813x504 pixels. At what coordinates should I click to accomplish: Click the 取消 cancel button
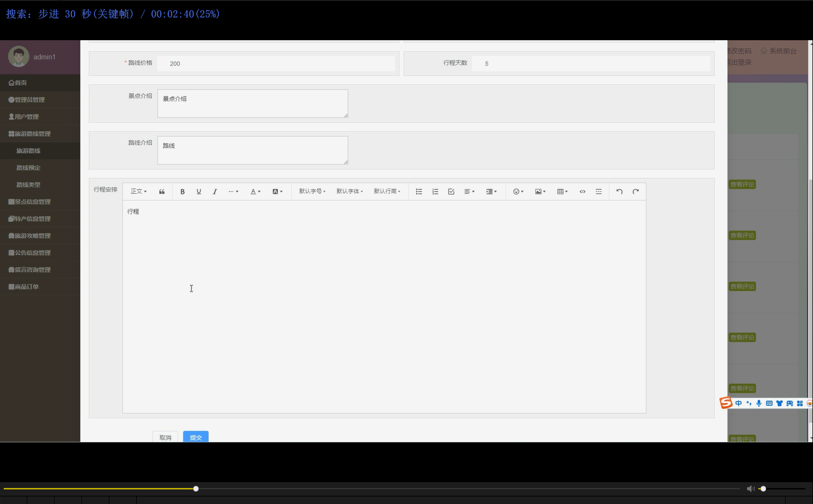(x=165, y=437)
